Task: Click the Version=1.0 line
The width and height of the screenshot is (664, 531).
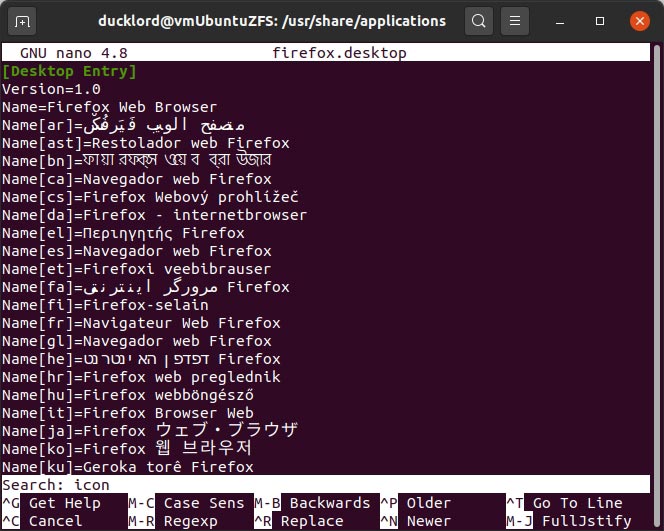Action: click(x=51, y=89)
